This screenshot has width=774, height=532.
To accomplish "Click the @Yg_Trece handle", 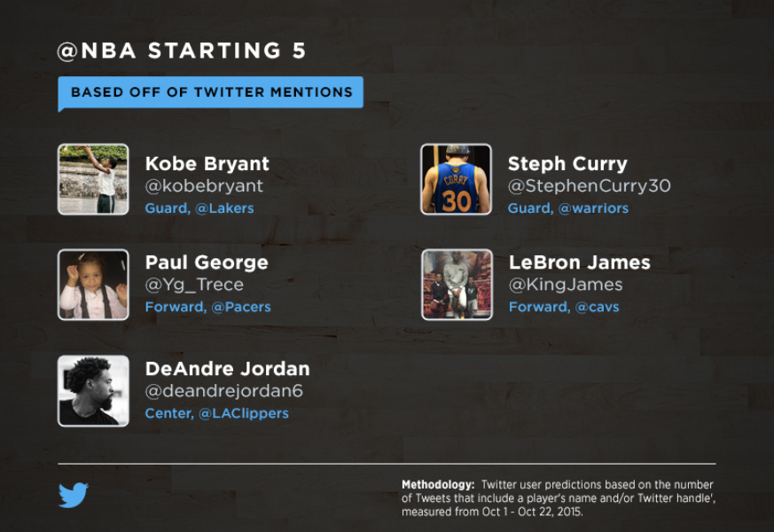I will click(x=194, y=285).
